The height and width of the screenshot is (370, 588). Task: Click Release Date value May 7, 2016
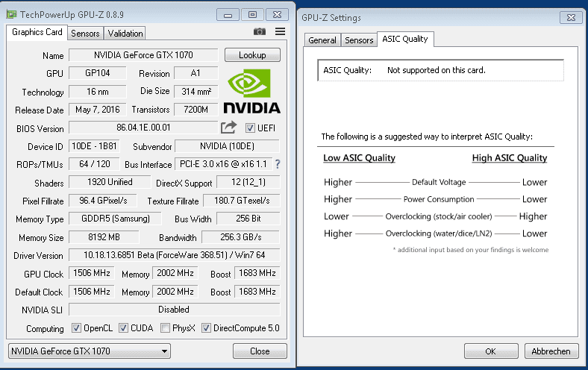click(98, 110)
